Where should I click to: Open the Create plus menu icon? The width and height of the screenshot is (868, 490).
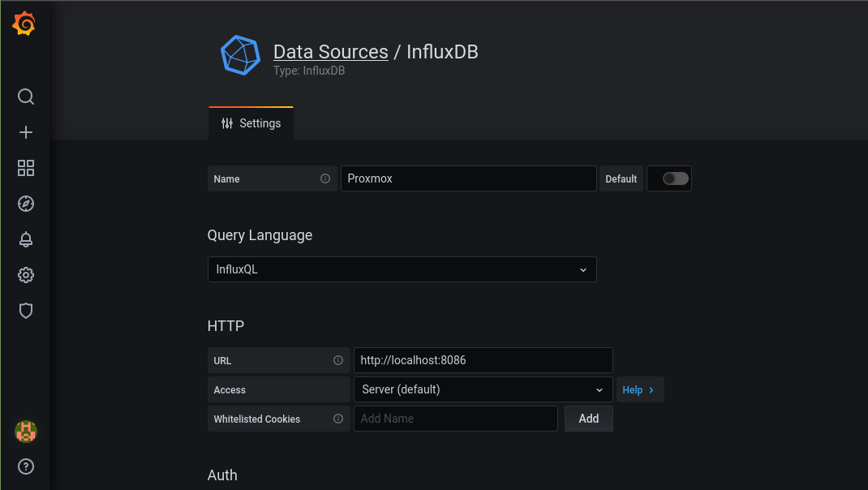[25, 132]
